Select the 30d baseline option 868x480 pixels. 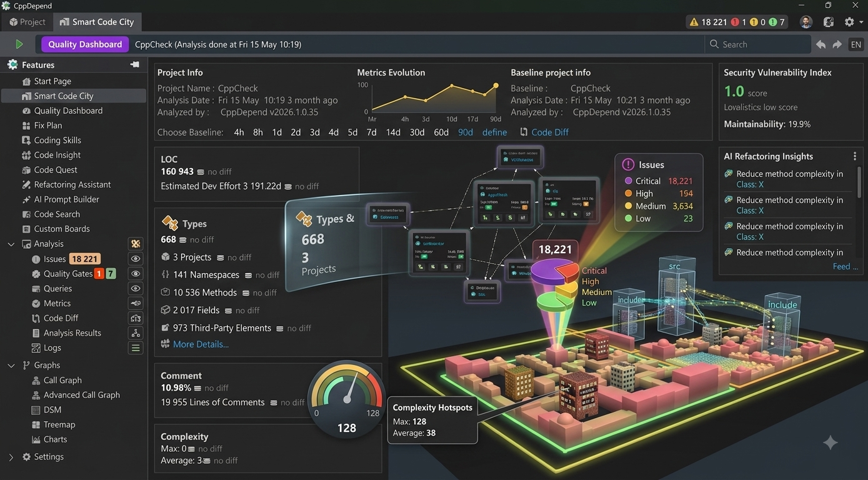click(x=417, y=132)
